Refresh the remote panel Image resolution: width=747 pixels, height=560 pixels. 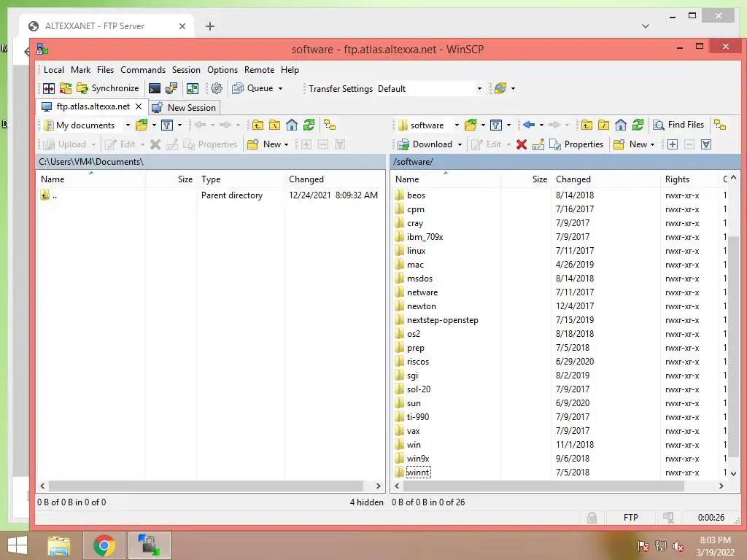click(x=638, y=125)
